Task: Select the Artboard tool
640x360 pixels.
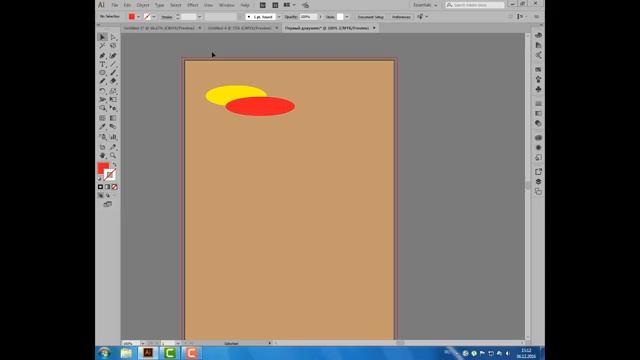Action: (102, 147)
